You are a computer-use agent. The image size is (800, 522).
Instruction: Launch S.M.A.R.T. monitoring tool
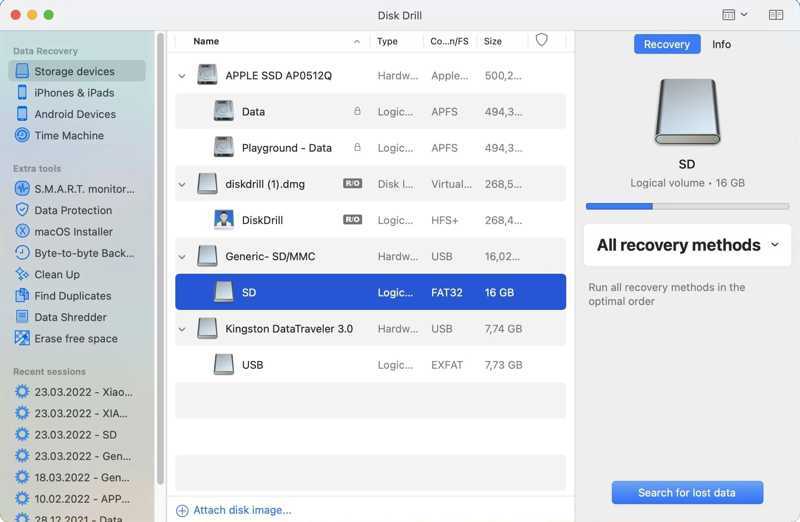pyautogui.click(x=75, y=189)
